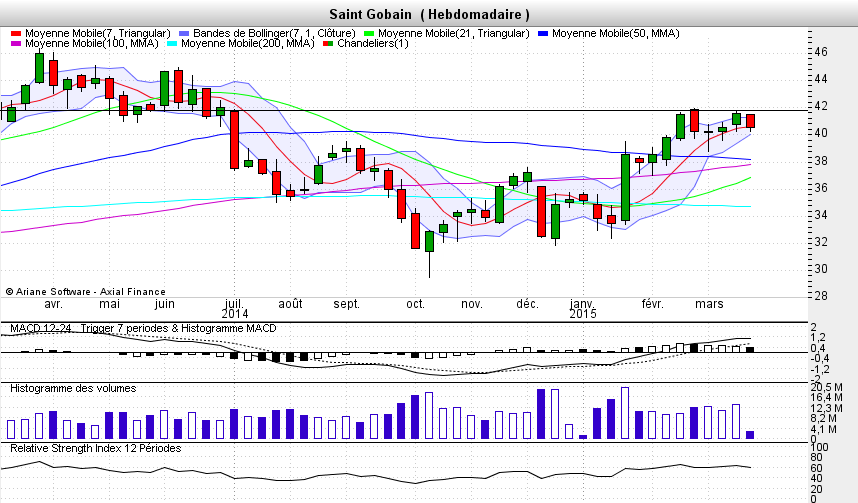The width and height of the screenshot is (858, 503).
Task: Click the 'juil. 2014' label on the time axis
Action: (234, 309)
